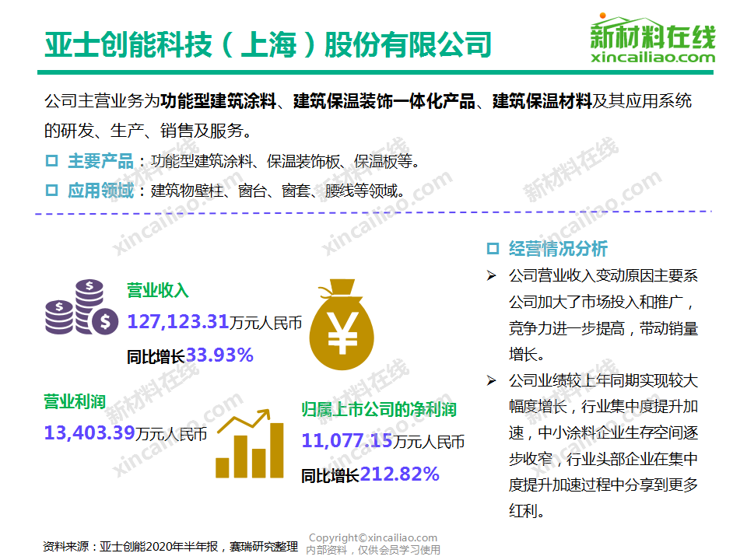Click the square bullet beside 经营情况分析
The height and width of the screenshot is (560, 747).
493,249
